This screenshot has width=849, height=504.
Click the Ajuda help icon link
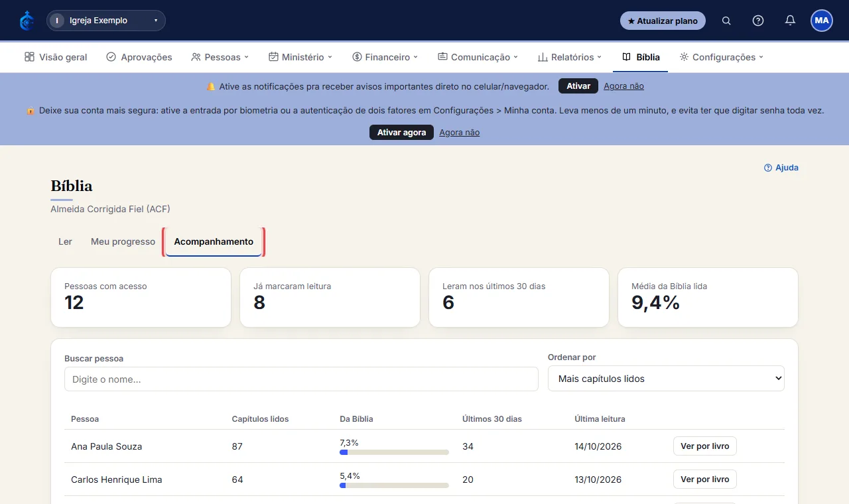781,168
